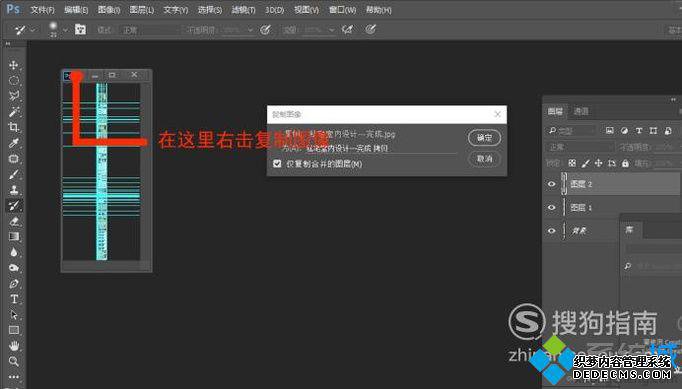The width and height of the screenshot is (682, 389).
Task: Select the History Brush tool
Action: coord(13,205)
